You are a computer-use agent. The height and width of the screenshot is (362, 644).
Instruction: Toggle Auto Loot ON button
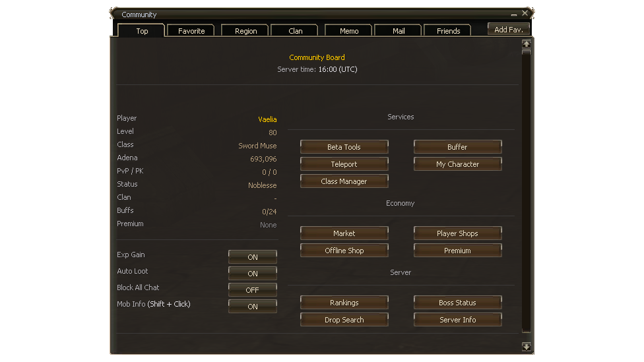tap(253, 274)
